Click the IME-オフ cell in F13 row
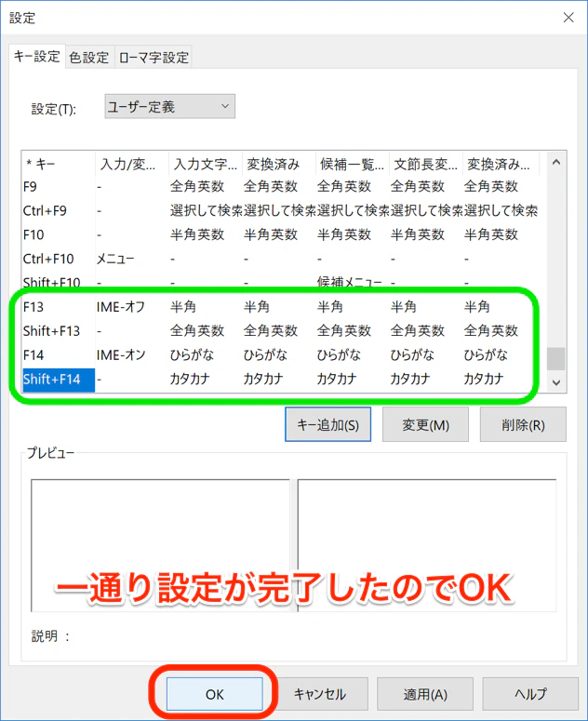The image size is (588, 721). [x=120, y=307]
